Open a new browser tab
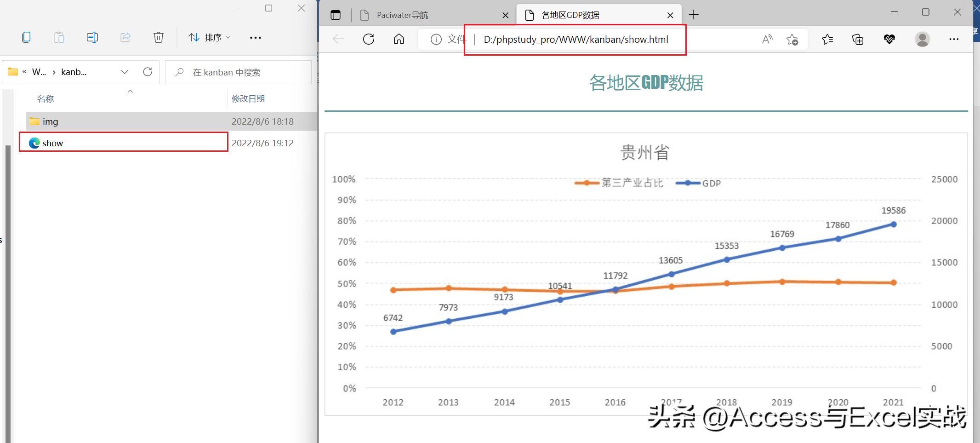This screenshot has height=443, width=980. (693, 15)
